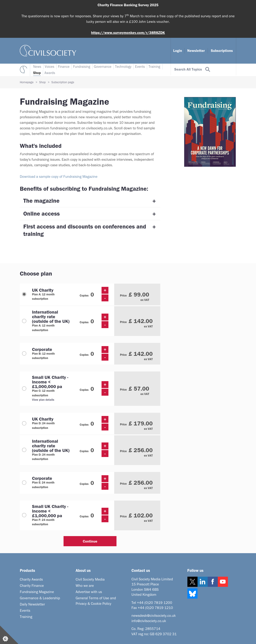Click the search magnifier icon

(x=208, y=69)
